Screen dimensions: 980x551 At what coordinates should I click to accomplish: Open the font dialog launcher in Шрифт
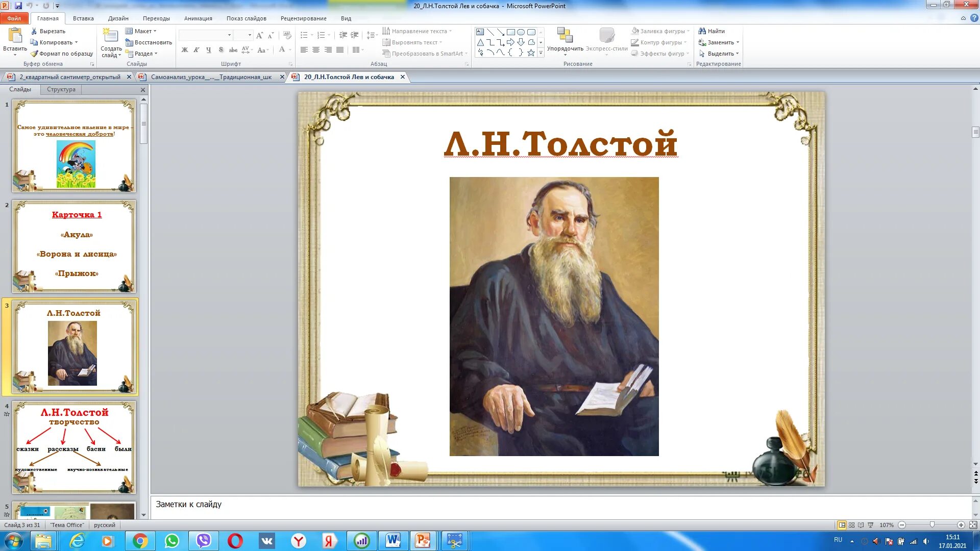(291, 64)
